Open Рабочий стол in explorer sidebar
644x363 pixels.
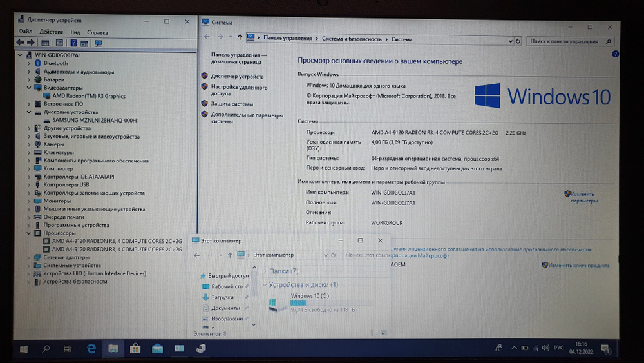227,286
